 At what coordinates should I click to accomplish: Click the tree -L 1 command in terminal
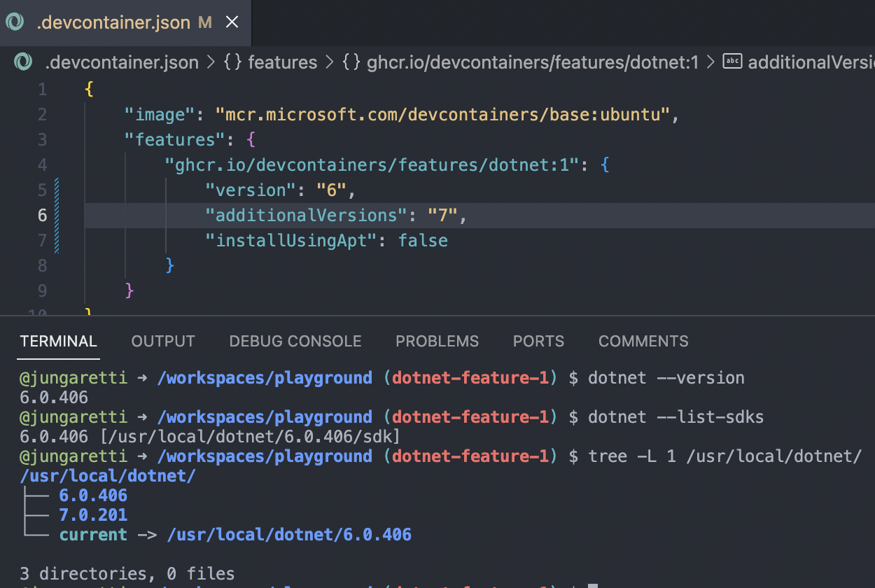(725, 456)
